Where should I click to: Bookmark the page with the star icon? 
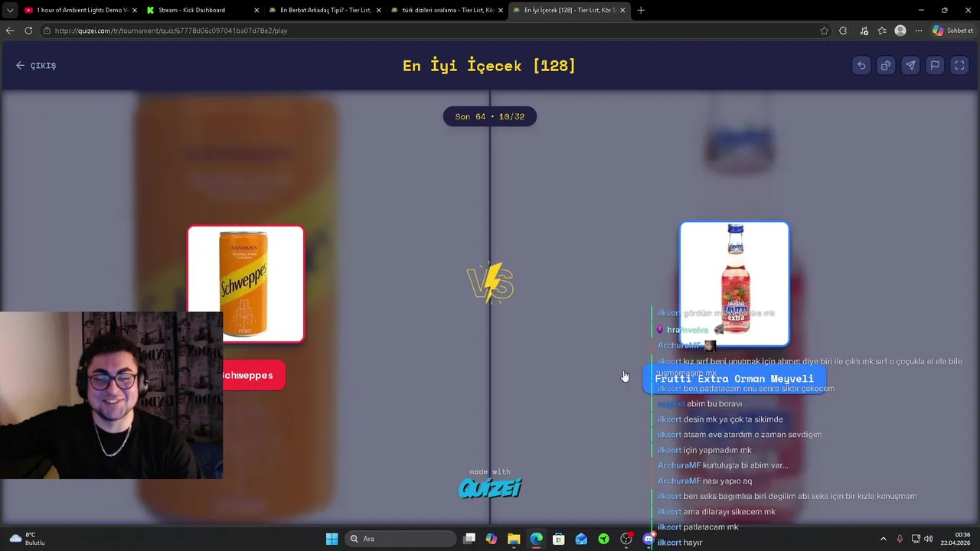click(x=824, y=31)
